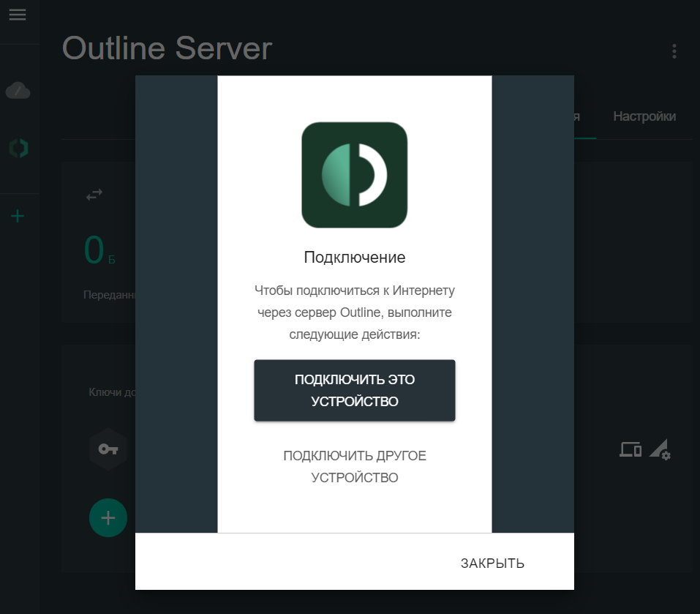The image size is (700, 614).
Task: Click the data transfer arrows icon
Action: pyautogui.click(x=94, y=195)
